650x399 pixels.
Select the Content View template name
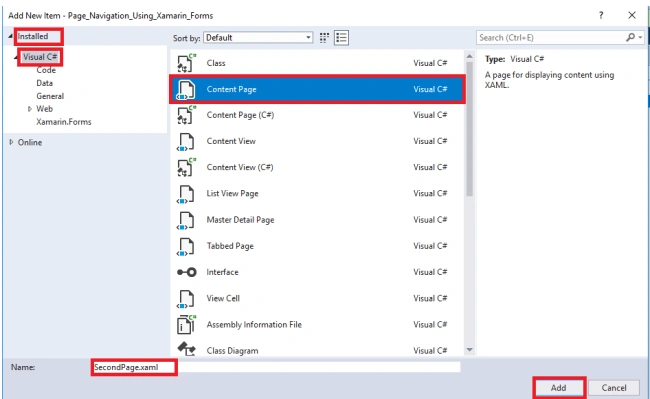231,141
